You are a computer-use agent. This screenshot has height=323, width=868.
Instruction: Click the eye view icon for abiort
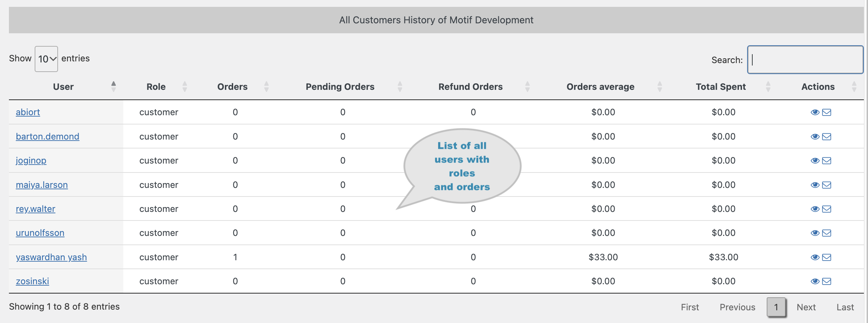tap(815, 112)
